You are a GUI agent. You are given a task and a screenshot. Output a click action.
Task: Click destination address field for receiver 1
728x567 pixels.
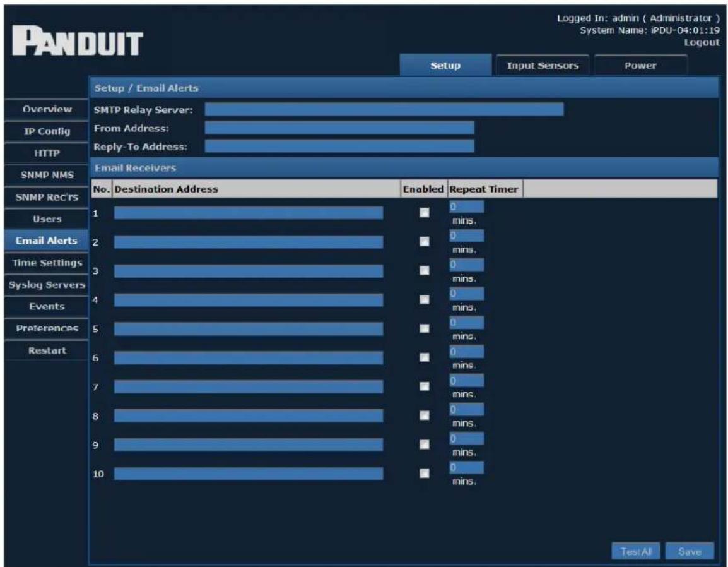[249, 213]
